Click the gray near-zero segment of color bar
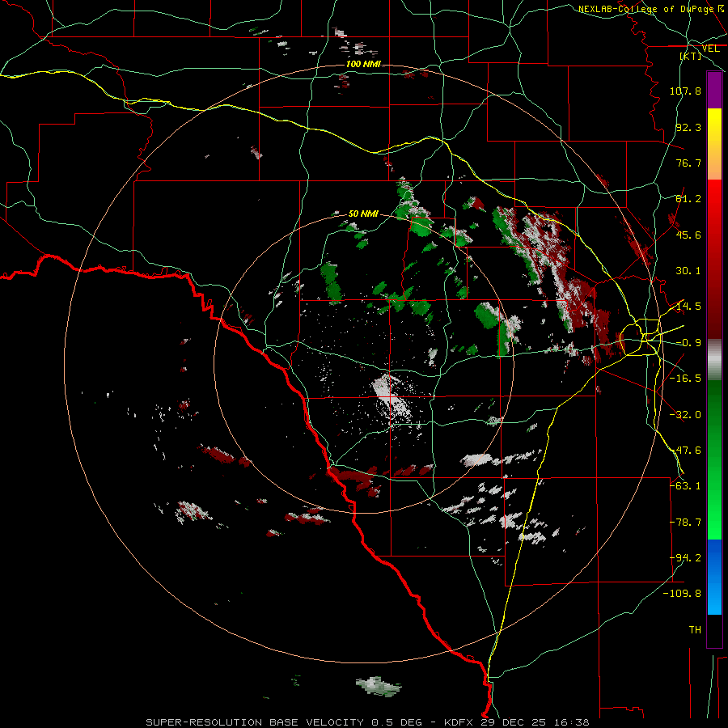Screen dimensions: 728x728 (714, 360)
